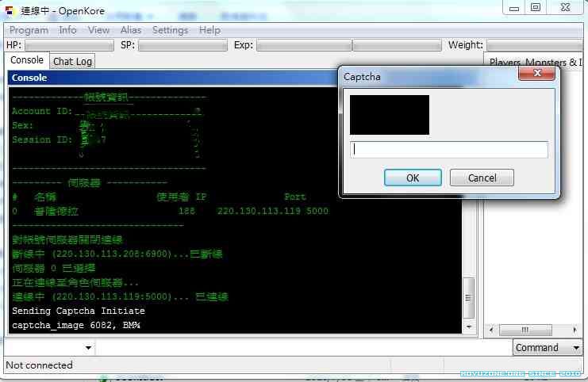
Task: Click the captcha image box
Action: tap(389, 115)
